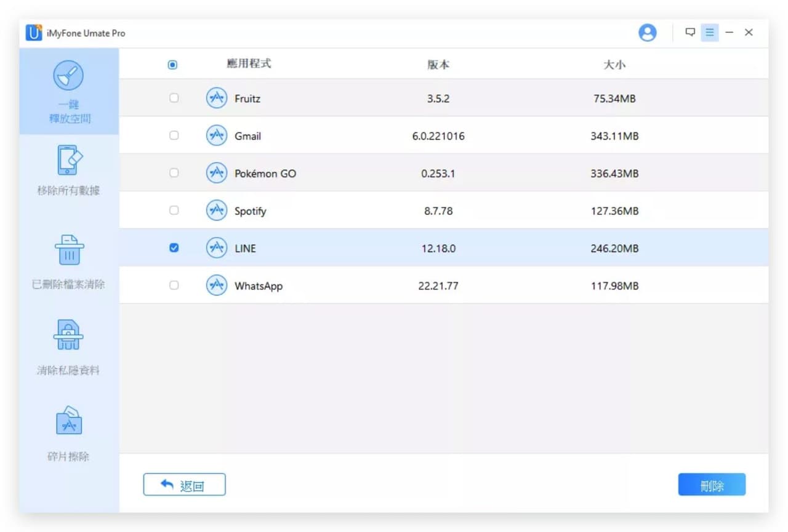Image resolution: width=788 pixels, height=532 pixels.
Task: Click the blue 刪除 delete button
Action: (712, 485)
